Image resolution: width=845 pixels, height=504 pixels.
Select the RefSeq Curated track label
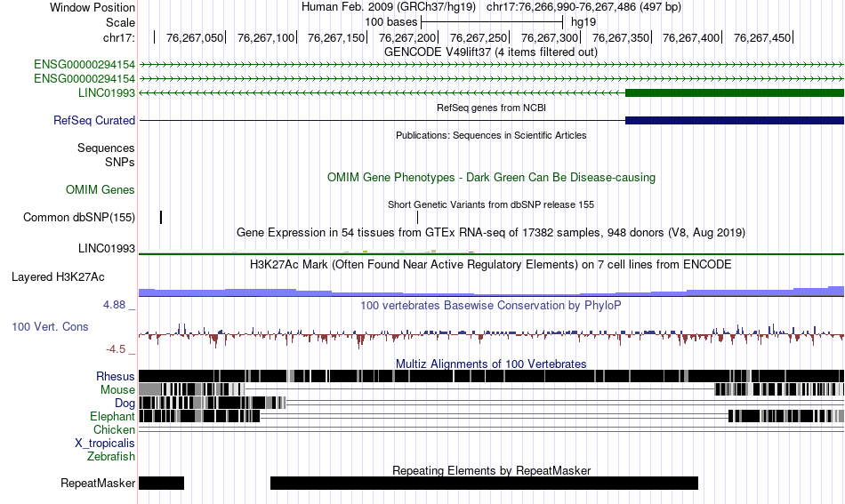click(93, 120)
